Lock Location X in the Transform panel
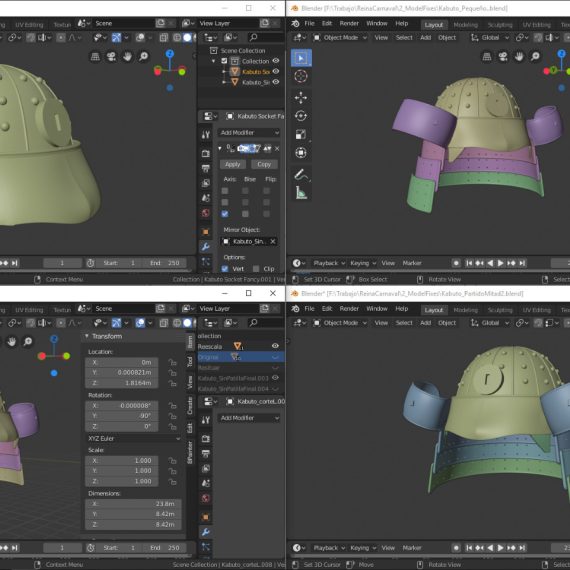 (x=172, y=362)
